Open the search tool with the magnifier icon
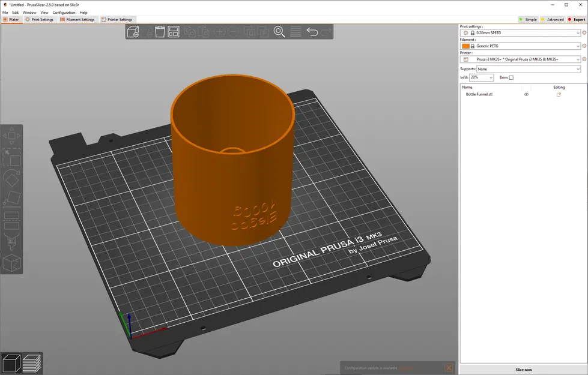The width and height of the screenshot is (588, 375). (279, 32)
